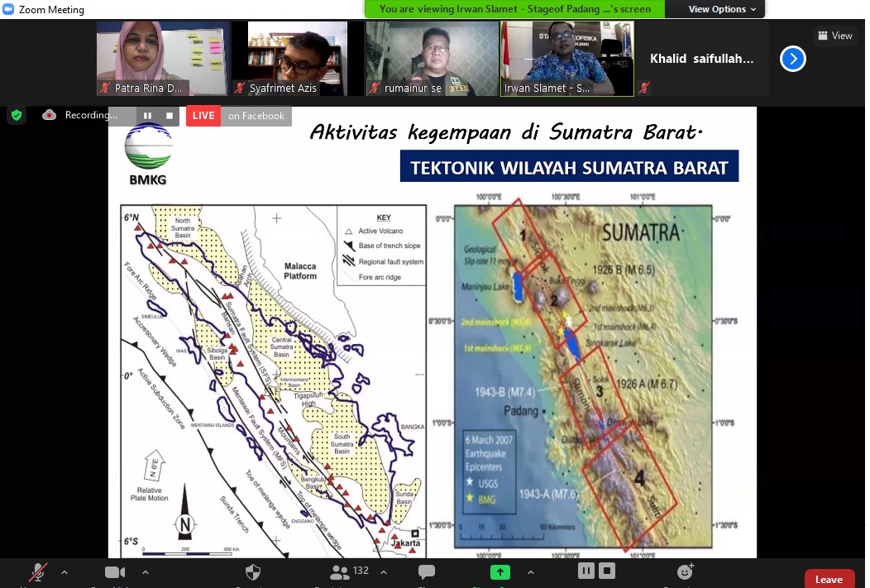Open the Reactions smiley menu
Image resolution: width=870 pixels, height=588 pixels.
click(686, 571)
